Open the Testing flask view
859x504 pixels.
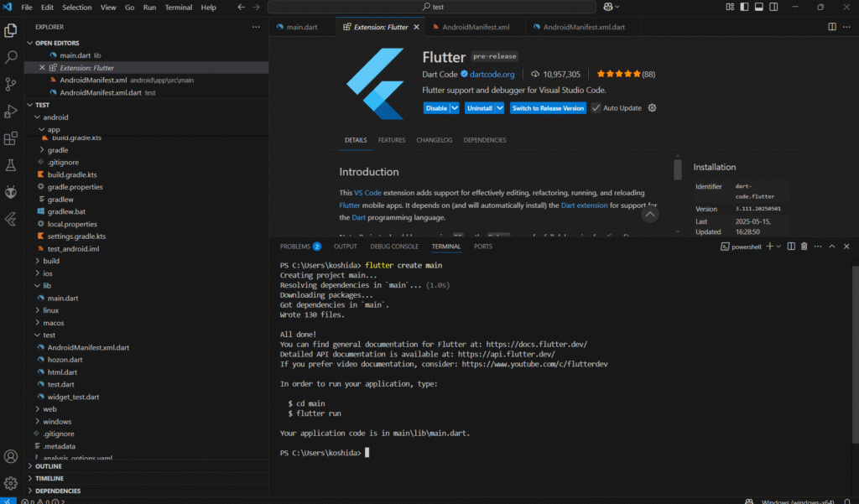click(x=10, y=165)
